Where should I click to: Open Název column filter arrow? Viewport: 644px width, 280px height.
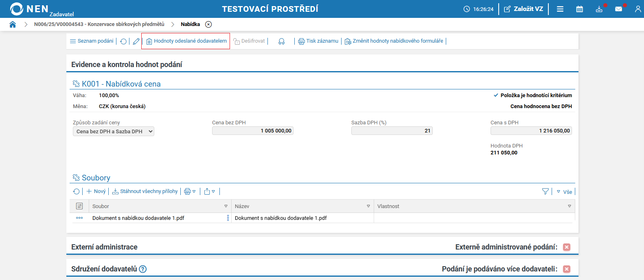point(368,206)
